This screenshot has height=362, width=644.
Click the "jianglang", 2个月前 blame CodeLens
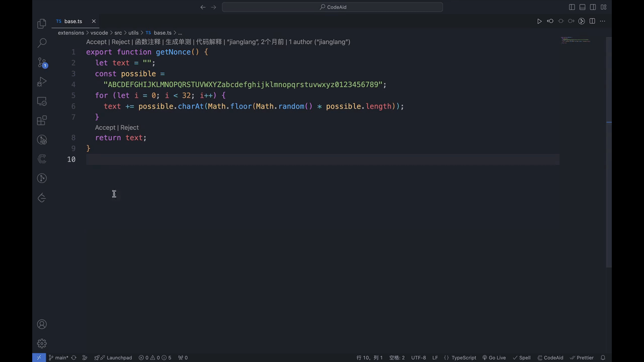click(256, 42)
